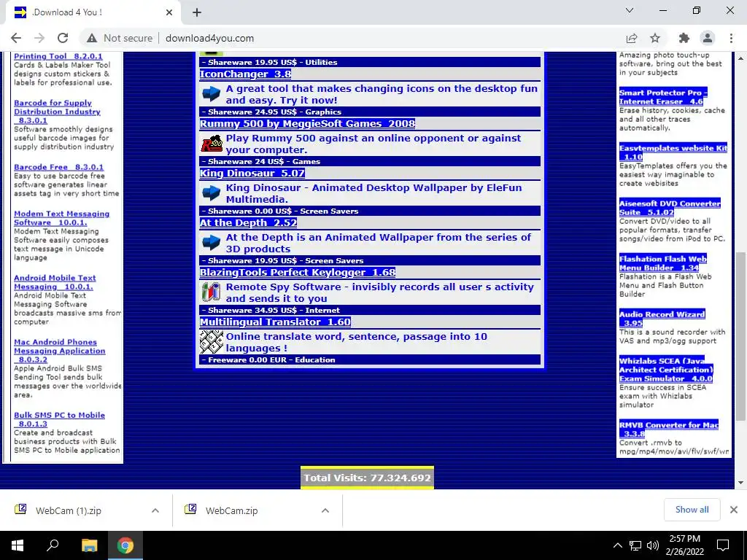
Task: Click the Perfect Keylogger icon
Action: tap(211, 292)
